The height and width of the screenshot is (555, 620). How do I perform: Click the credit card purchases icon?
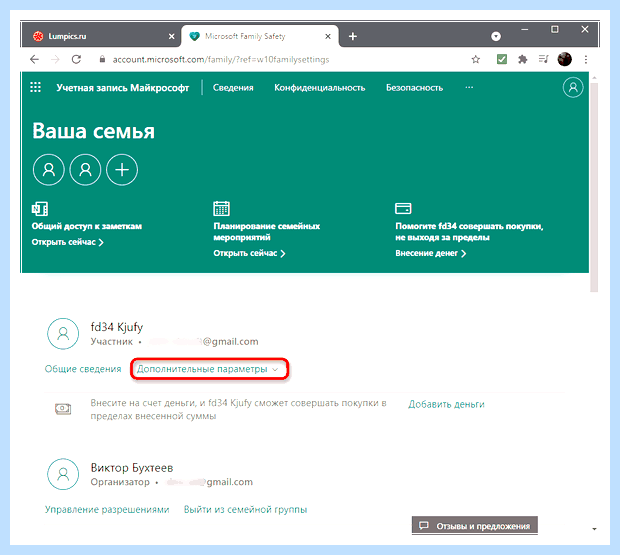pyautogui.click(x=403, y=208)
